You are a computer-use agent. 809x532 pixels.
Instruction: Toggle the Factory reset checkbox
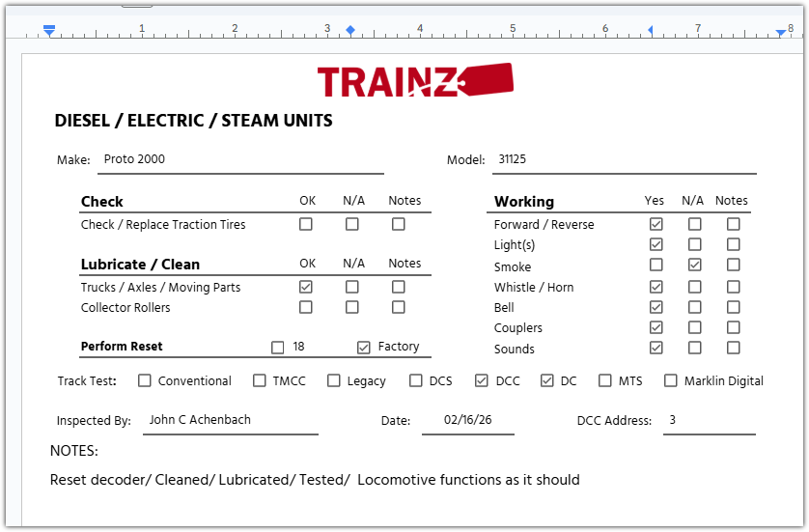tap(364, 347)
